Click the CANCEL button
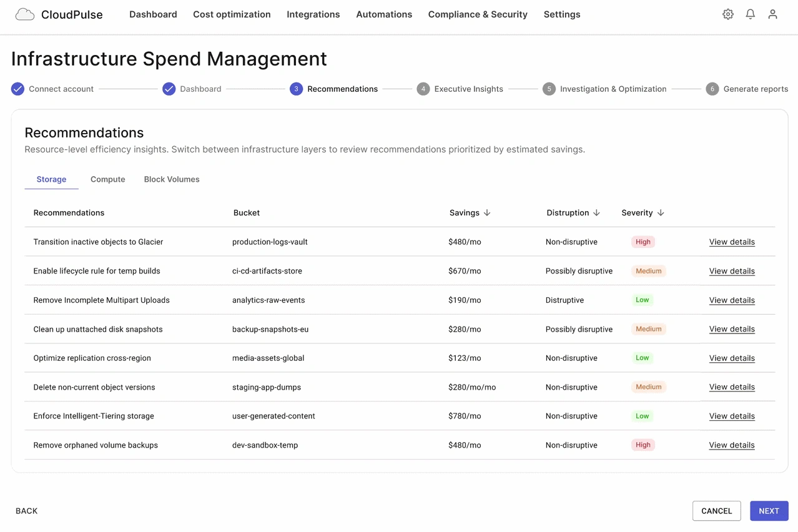798x532 pixels. coord(717,511)
